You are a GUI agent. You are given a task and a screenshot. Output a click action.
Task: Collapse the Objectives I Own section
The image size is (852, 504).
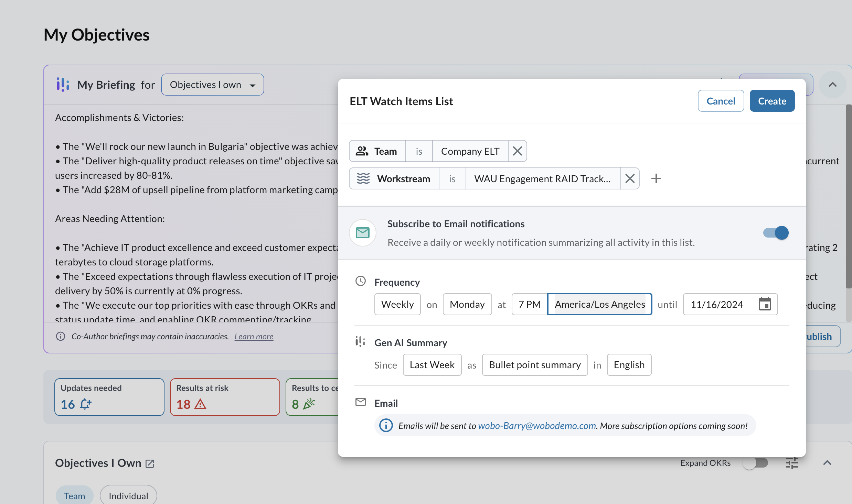[x=827, y=463]
